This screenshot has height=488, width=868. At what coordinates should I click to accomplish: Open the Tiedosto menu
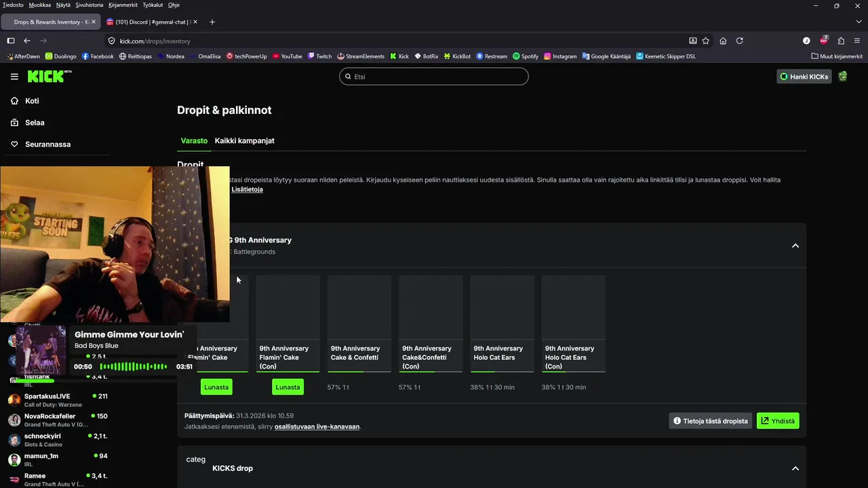click(x=13, y=5)
